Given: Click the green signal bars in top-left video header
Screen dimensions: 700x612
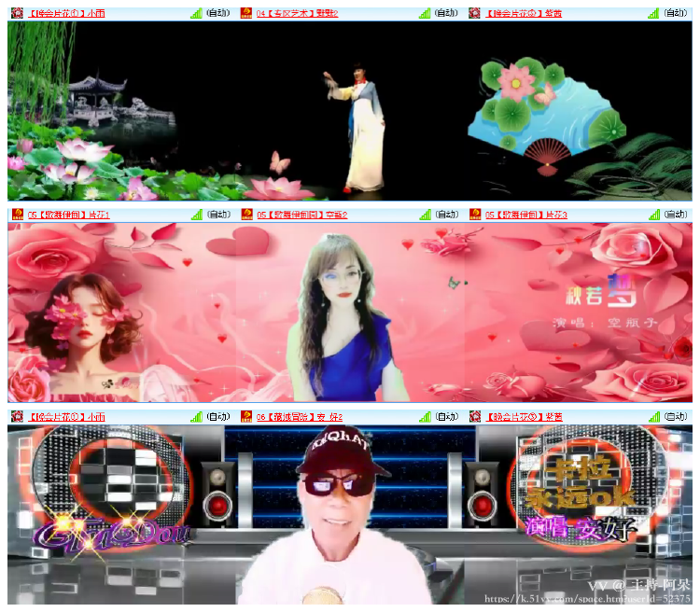Looking at the screenshot, I should pos(196,13).
